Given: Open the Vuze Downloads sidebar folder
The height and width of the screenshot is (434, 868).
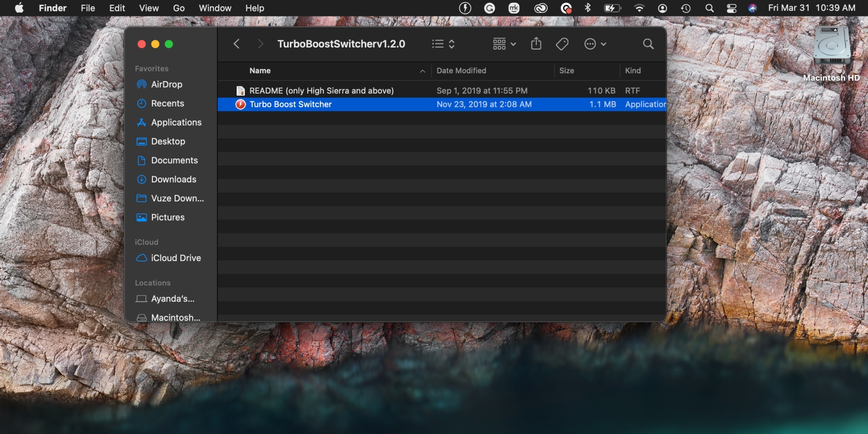Looking at the screenshot, I should (x=177, y=198).
